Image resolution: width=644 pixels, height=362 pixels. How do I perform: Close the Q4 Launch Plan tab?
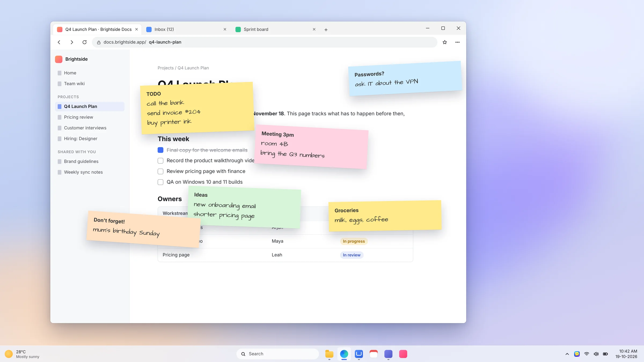point(137,29)
